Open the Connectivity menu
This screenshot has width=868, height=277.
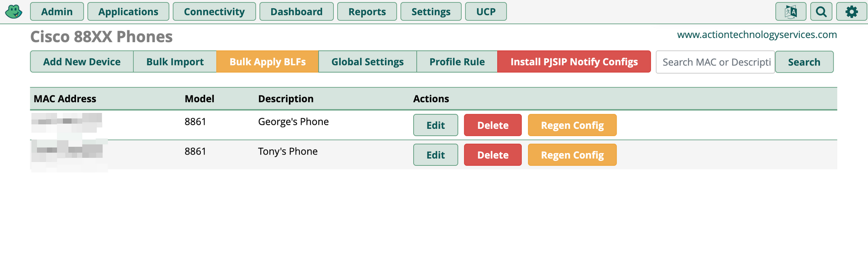[214, 12]
